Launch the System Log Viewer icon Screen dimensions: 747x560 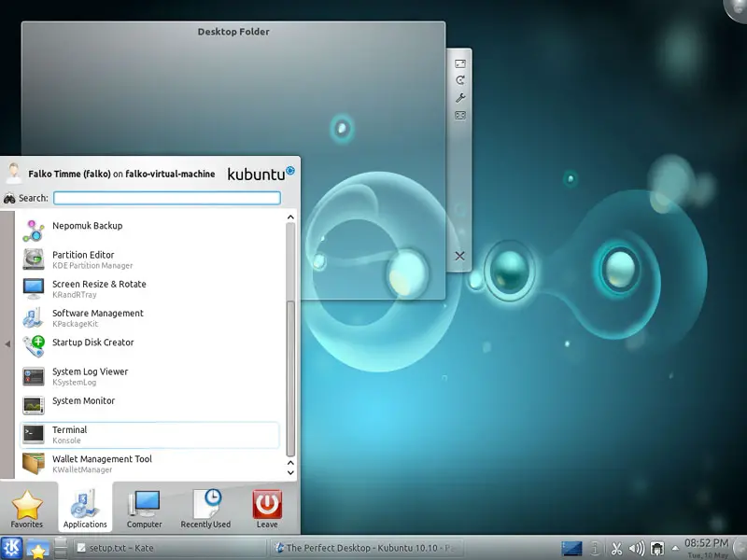pyautogui.click(x=34, y=376)
